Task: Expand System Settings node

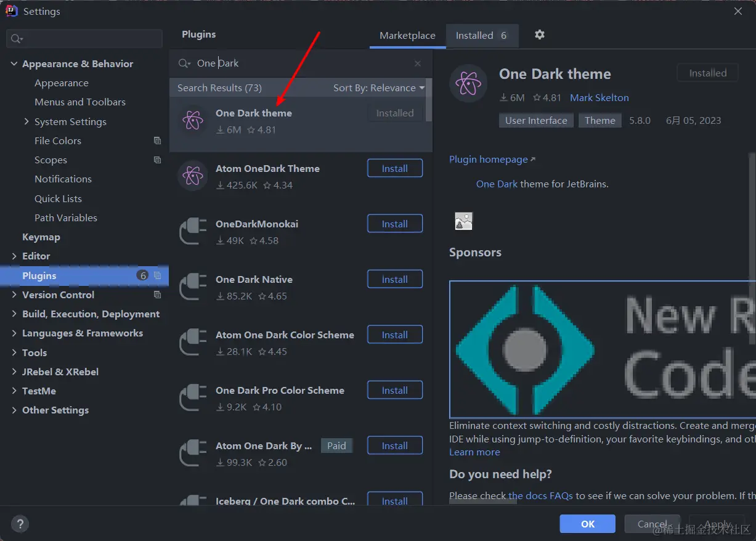Action: [26, 121]
